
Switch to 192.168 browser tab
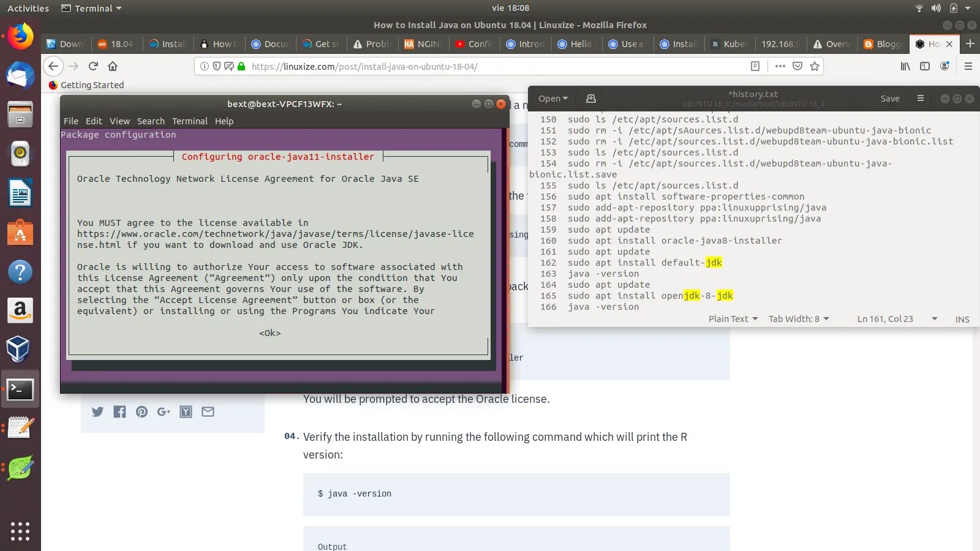[x=780, y=44]
